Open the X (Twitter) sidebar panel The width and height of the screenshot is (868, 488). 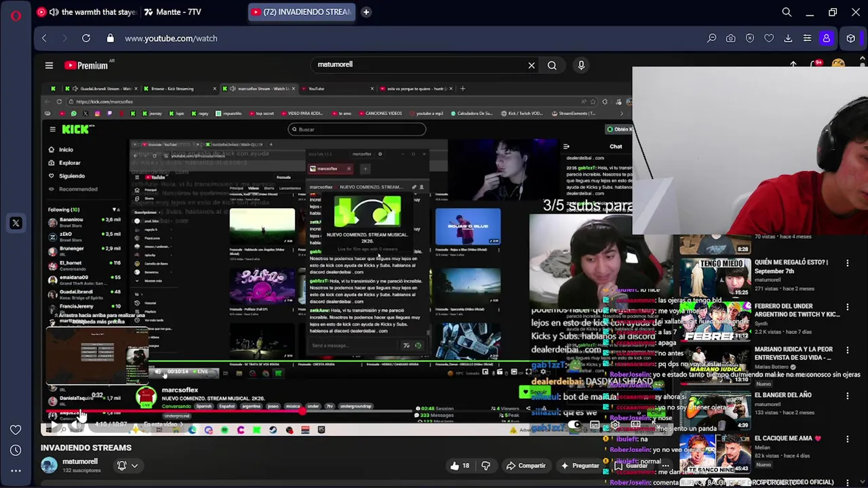point(16,223)
